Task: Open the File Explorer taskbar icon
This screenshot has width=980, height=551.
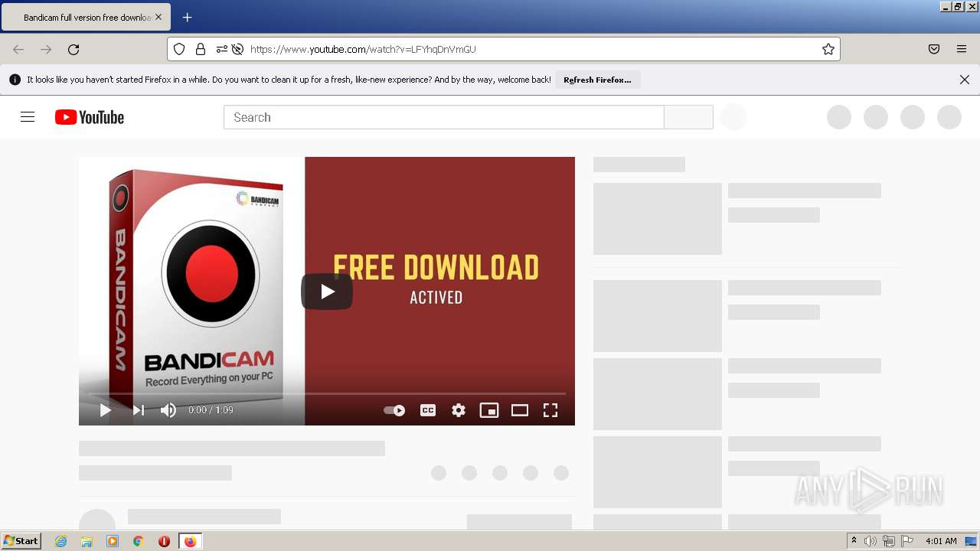Action: [87, 541]
